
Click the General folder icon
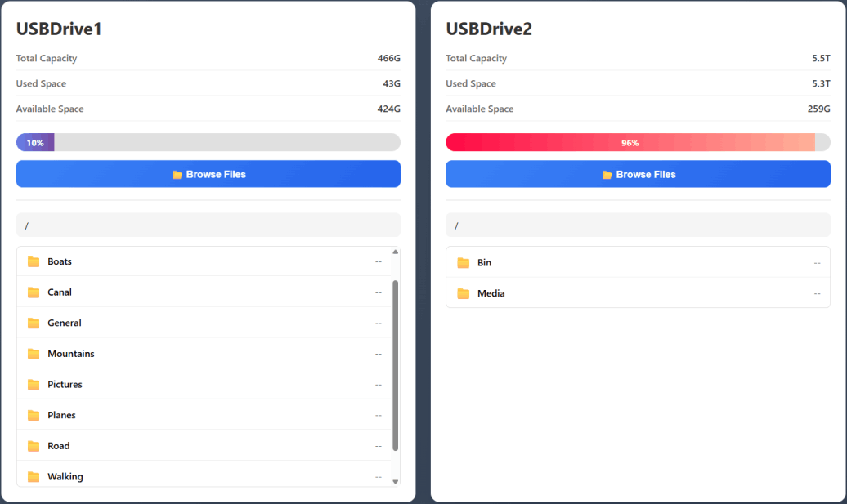pos(34,323)
